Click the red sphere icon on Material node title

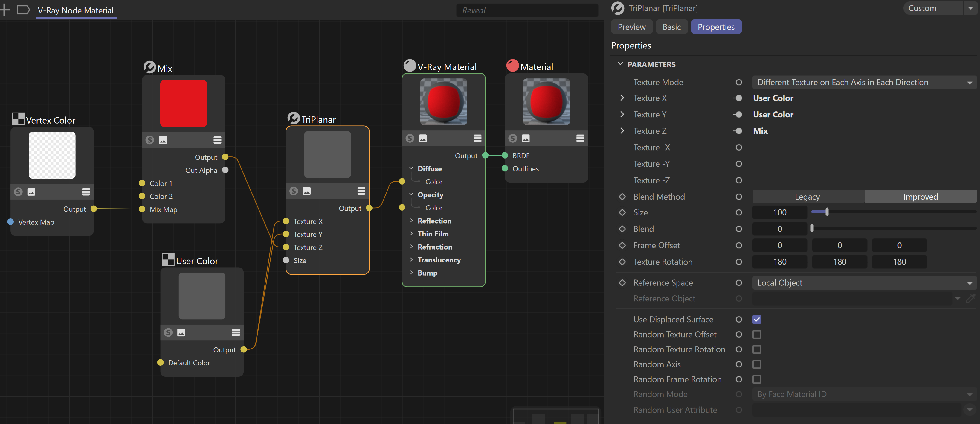point(512,66)
